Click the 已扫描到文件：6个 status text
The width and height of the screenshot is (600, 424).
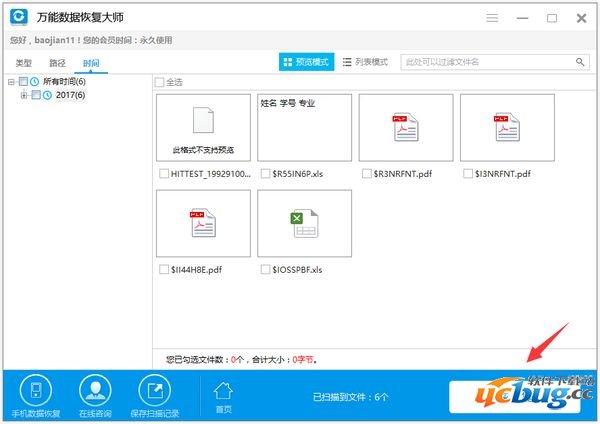click(351, 397)
